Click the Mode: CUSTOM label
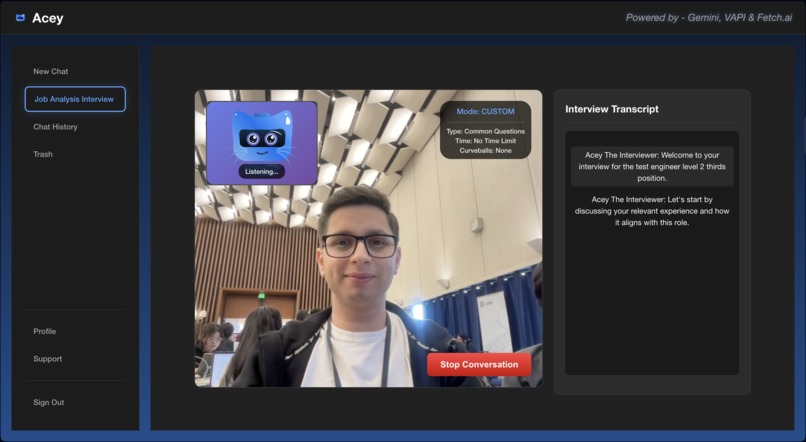Screen dimensions: 806x442 pyautogui.click(x=485, y=112)
